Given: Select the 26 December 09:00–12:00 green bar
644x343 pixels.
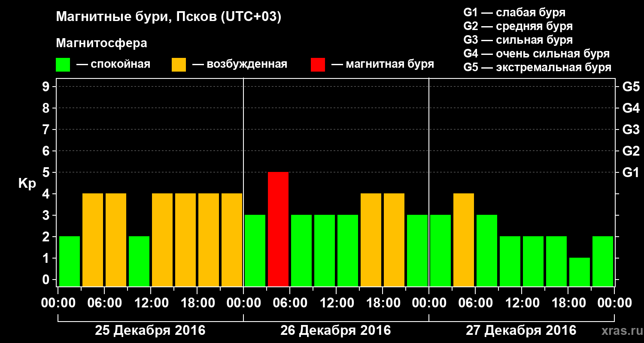Looking at the screenshot, I should click(325, 250).
